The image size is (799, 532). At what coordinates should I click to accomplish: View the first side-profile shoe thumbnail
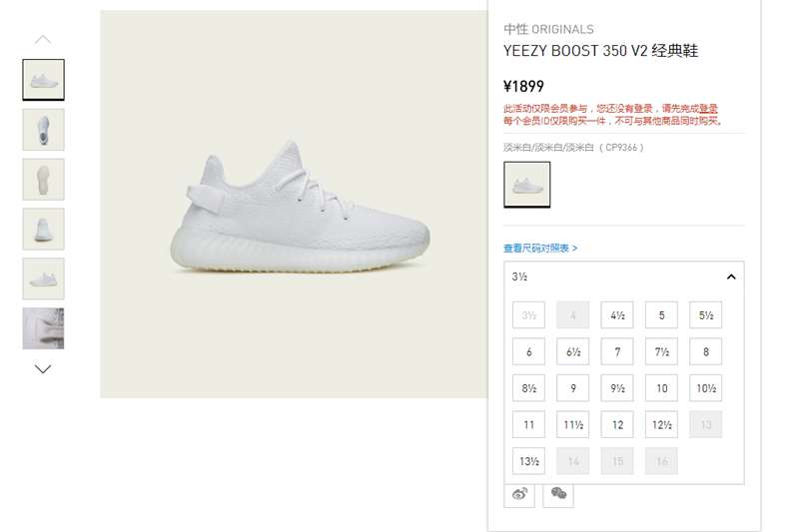[43, 80]
